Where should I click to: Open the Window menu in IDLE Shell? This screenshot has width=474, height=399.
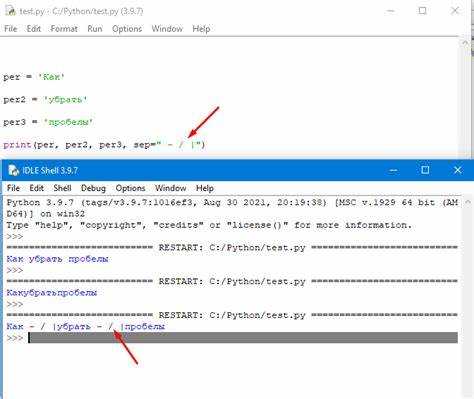coord(170,188)
